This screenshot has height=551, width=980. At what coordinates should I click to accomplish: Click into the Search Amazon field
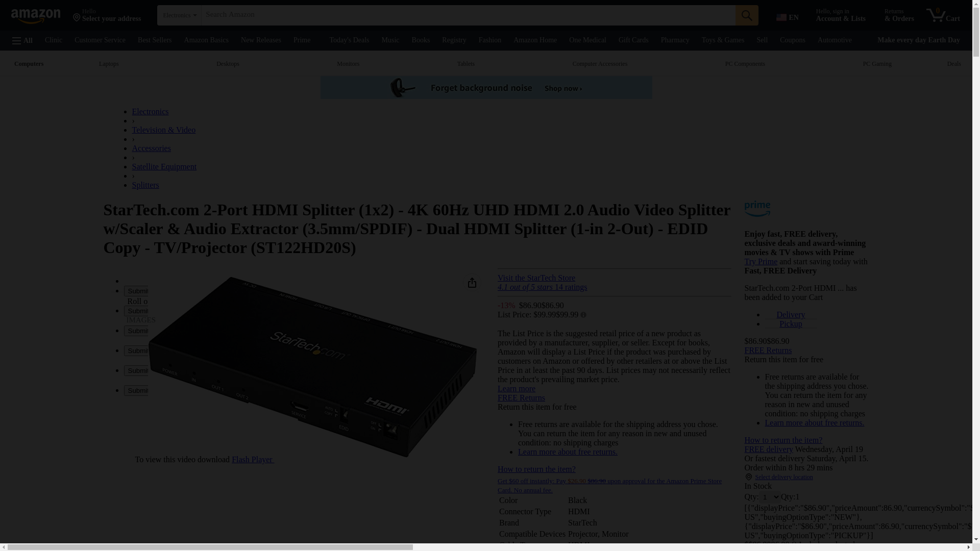point(468,15)
